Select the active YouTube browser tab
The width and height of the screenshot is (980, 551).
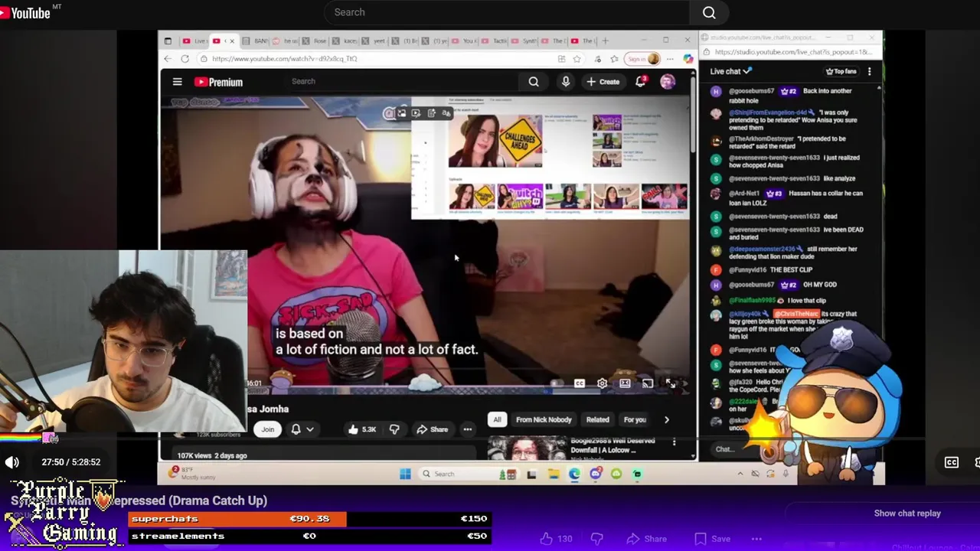[224, 41]
